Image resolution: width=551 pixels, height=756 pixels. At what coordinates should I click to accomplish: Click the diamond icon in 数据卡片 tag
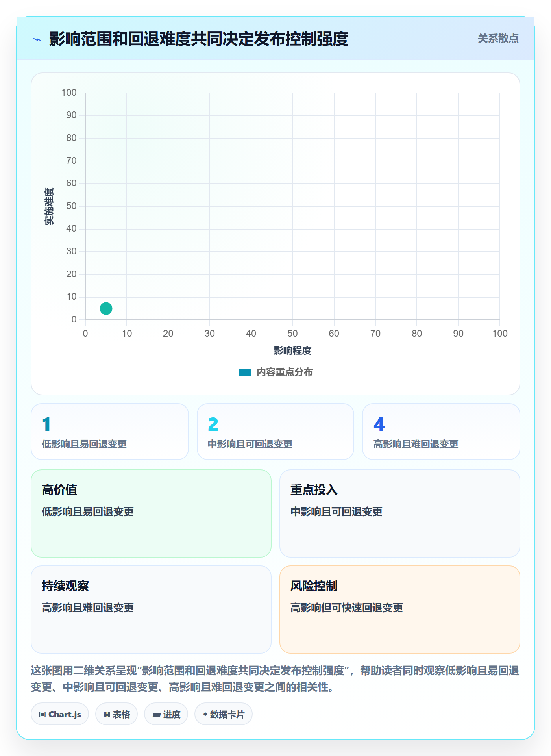click(x=205, y=714)
